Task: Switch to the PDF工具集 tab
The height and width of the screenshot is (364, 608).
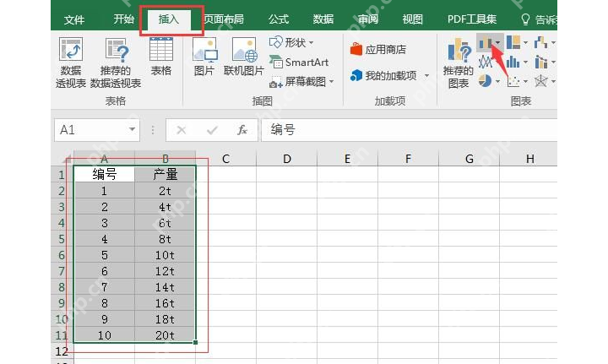Action: pos(472,19)
